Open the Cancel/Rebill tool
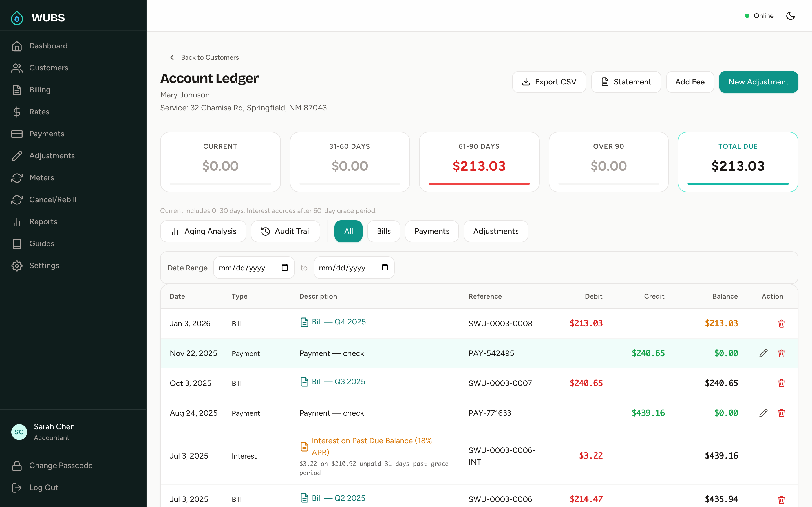Image resolution: width=812 pixels, height=507 pixels. click(53, 199)
